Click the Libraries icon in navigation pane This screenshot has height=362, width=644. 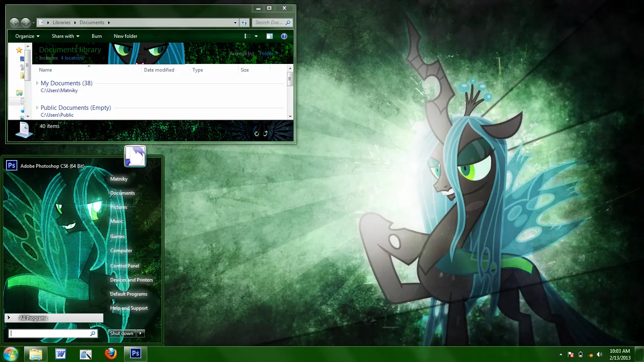coord(19,93)
